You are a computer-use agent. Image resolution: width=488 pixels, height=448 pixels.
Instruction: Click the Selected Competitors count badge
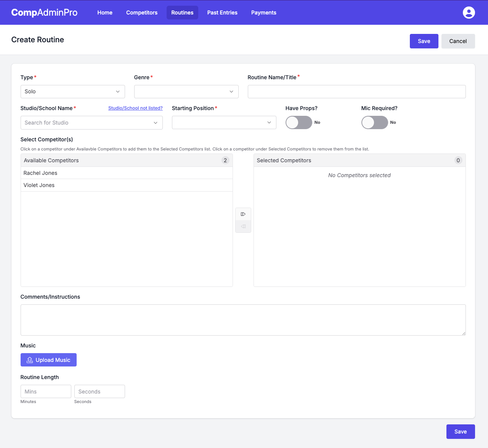[x=458, y=160]
